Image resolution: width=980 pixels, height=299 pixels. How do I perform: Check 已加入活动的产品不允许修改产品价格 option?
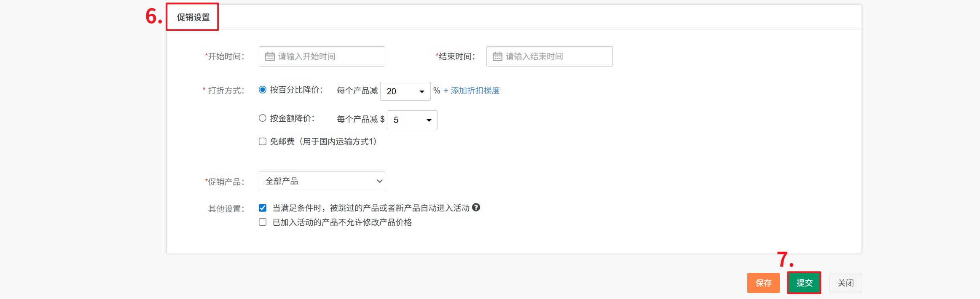[x=263, y=222]
